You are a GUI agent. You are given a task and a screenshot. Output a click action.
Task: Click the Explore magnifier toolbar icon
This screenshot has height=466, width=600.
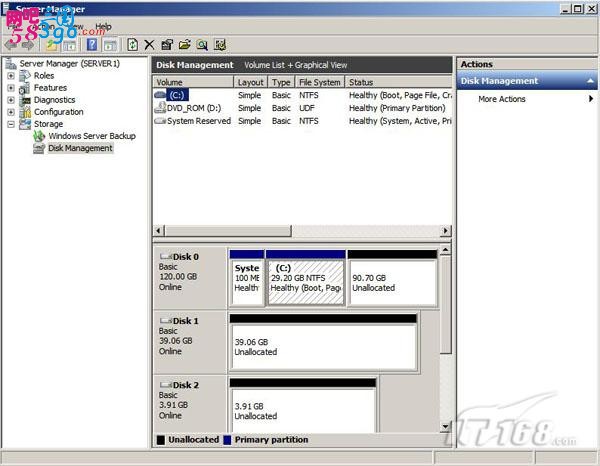click(202, 45)
